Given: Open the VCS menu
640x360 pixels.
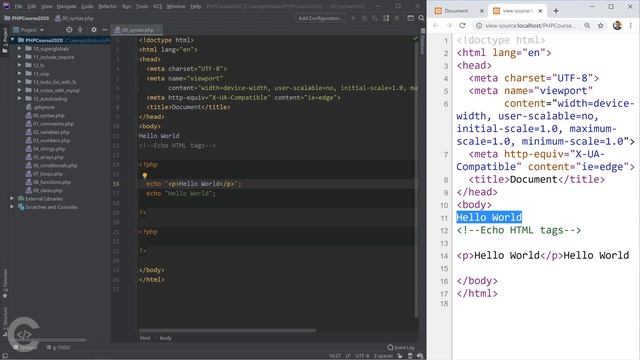Looking at the screenshot, I should (x=157, y=7).
